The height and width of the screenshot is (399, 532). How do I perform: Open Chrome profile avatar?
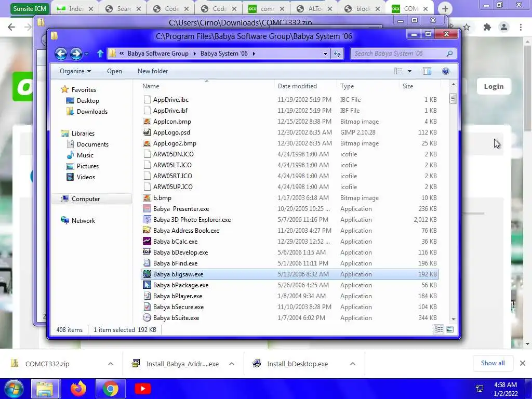tap(504, 27)
